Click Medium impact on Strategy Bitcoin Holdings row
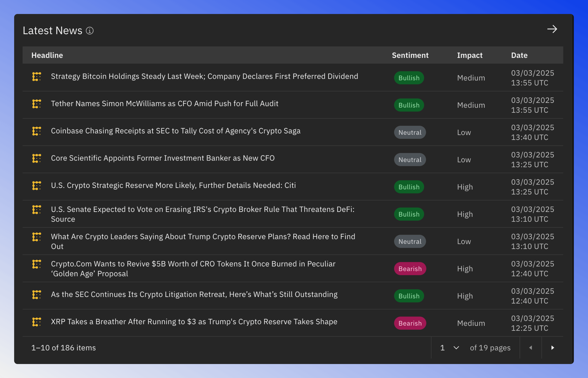The height and width of the screenshot is (378, 588). (471, 78)
